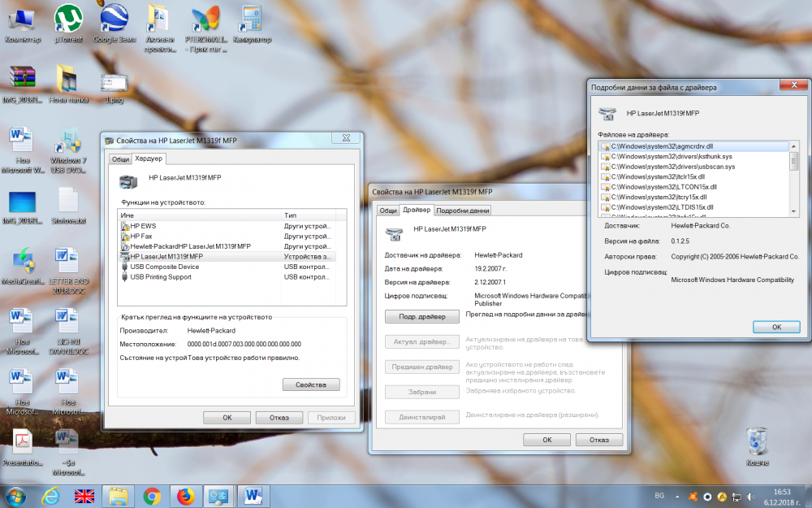Select the 1.png file on desktop
This screenshot has height=508, width=812.
[114, 88]
